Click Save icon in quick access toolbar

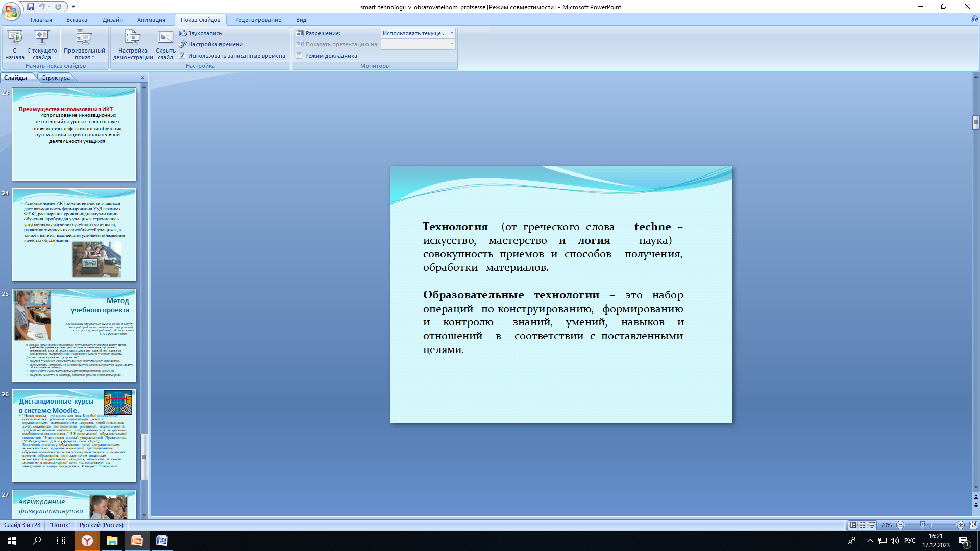pos(31,7)
